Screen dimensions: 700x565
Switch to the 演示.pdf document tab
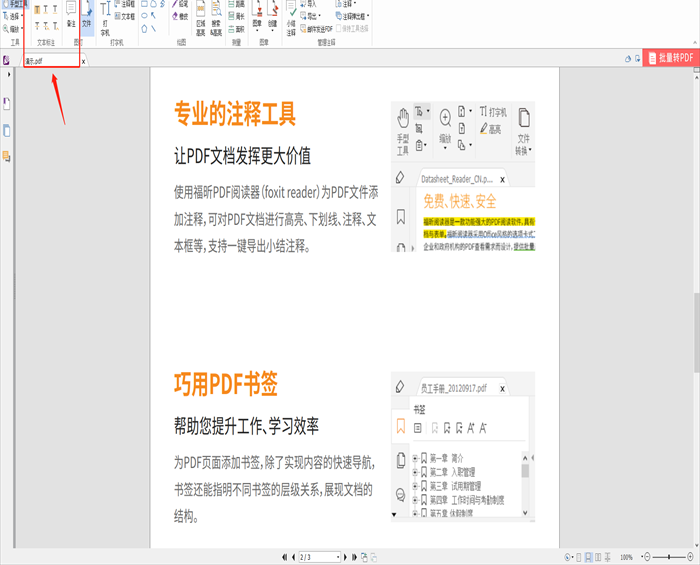(52, 61)
